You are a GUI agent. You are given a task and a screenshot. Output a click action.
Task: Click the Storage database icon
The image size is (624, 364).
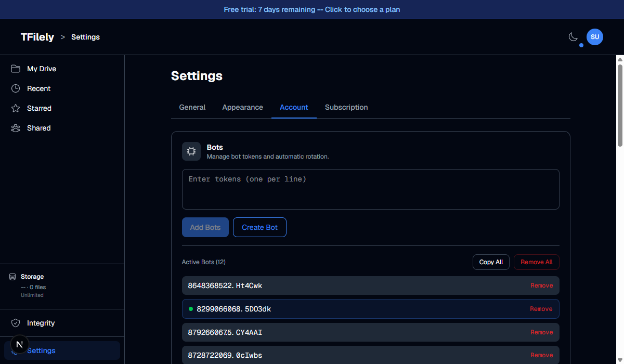tap(12, 277)
